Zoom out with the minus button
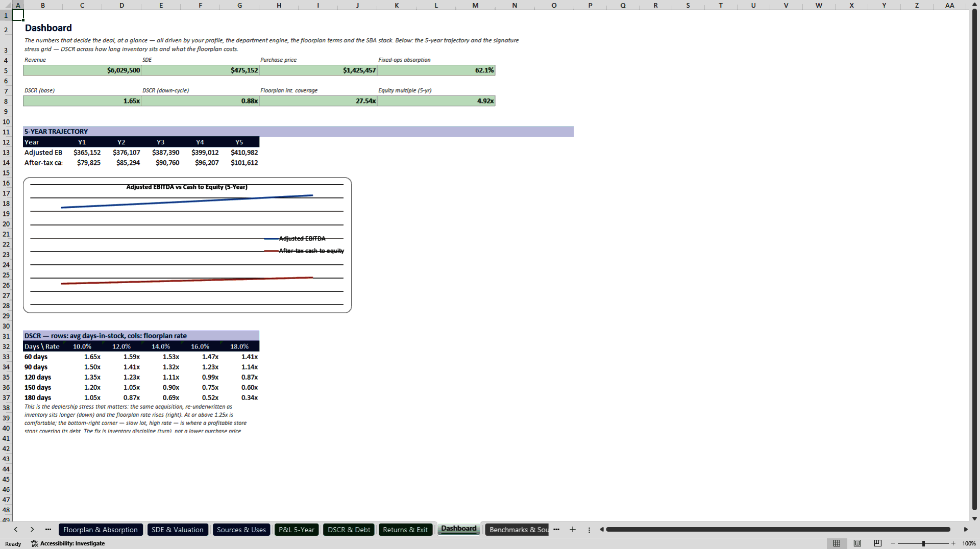The image size is (980, 549). click(893, 543)
